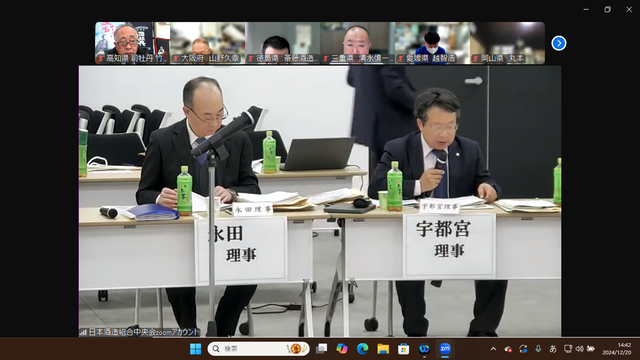Select the 岡山県 participant video tile
640x360 pixels.
507,43
